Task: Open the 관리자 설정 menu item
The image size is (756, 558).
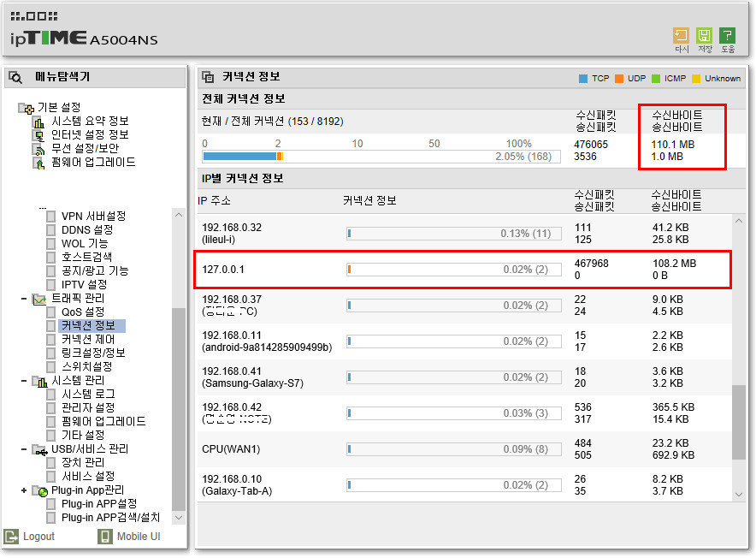Action: click(x=88, y=408)
